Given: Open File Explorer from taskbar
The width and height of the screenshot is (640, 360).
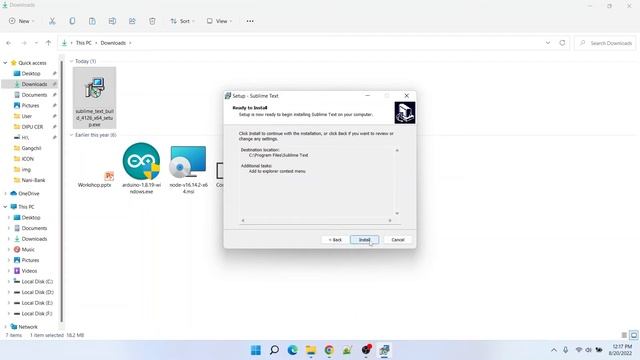Looking at the screenshot, I should [x=311, y=350].
